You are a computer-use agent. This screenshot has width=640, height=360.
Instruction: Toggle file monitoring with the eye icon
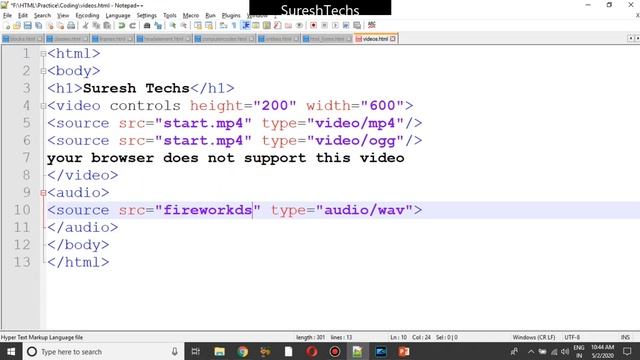(x=299, y=26)
